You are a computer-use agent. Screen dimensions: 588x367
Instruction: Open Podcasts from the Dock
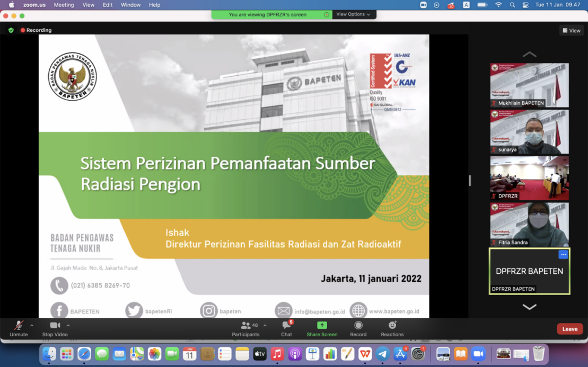295,354
